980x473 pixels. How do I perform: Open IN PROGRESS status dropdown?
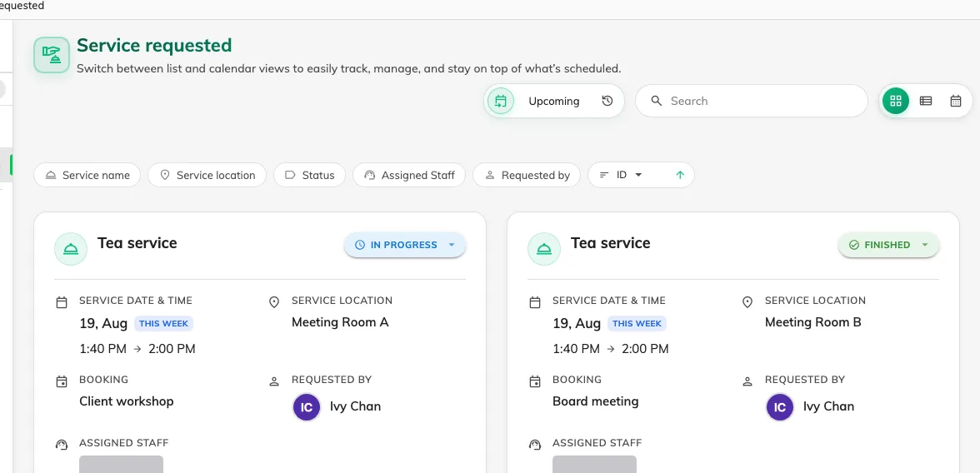[405, 245]
